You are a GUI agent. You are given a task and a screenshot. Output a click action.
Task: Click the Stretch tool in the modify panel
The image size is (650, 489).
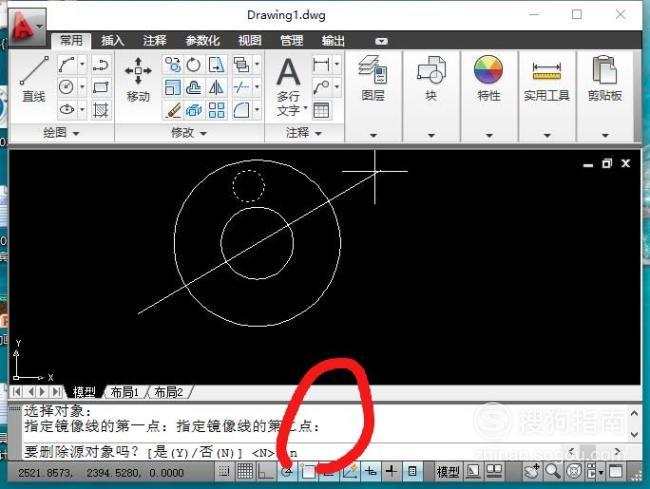[x=216, y=64]
